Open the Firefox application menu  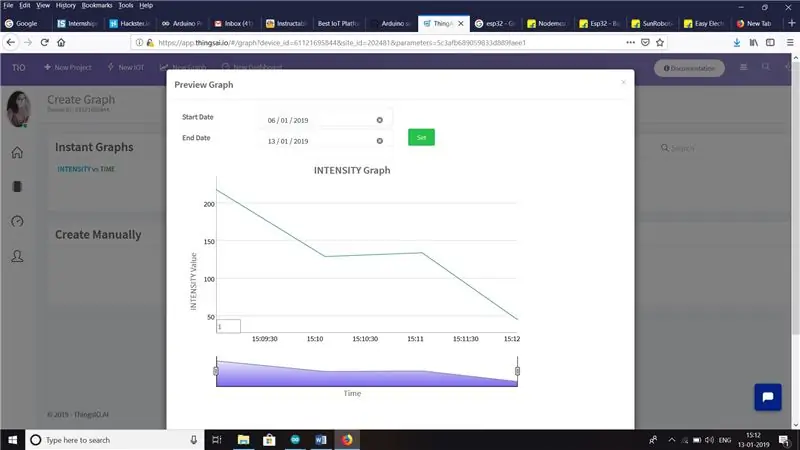pos(790,43)
